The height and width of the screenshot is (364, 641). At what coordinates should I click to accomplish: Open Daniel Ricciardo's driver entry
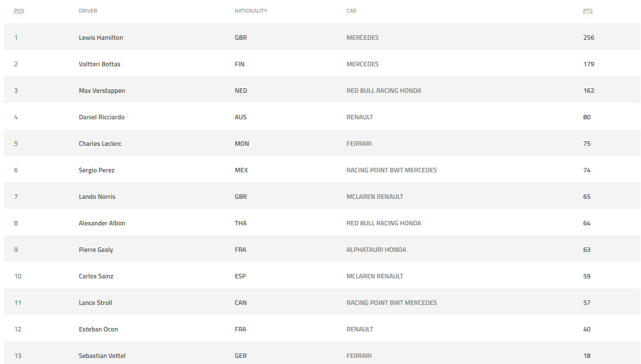[x=101, y=117]
